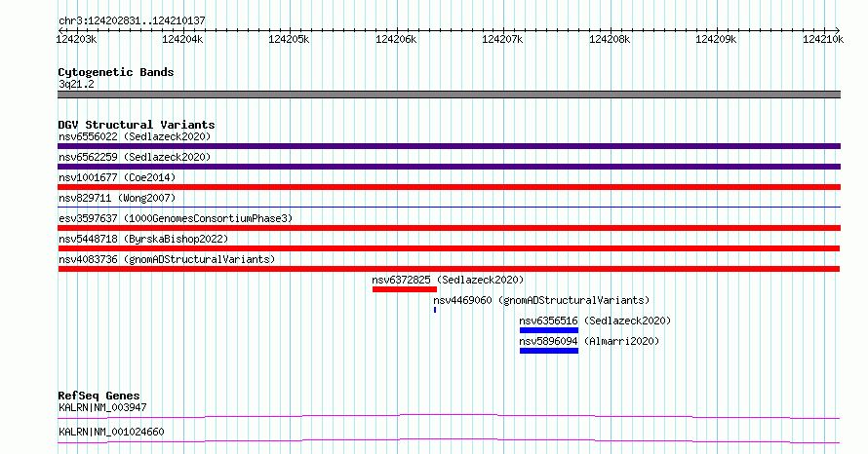
Task: Click the DGV Structural Variants track heading
Action: tap(137, 125)
